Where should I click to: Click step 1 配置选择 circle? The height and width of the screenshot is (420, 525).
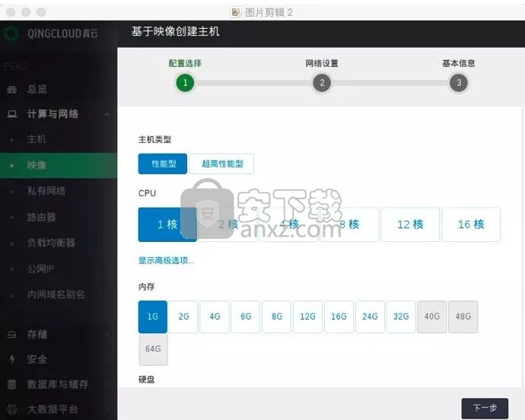point(185,83)
